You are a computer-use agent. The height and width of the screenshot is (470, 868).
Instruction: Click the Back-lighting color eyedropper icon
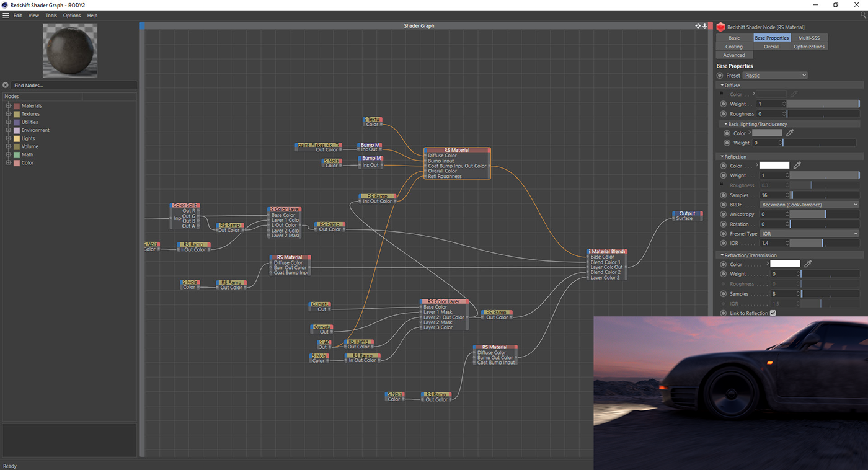[x=790, y=133]
